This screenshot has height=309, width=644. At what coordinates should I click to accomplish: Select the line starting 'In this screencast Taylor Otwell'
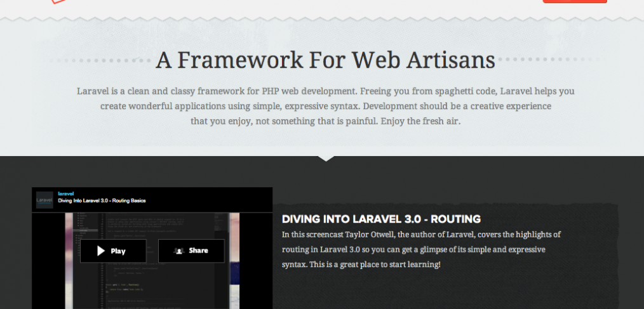421,235
